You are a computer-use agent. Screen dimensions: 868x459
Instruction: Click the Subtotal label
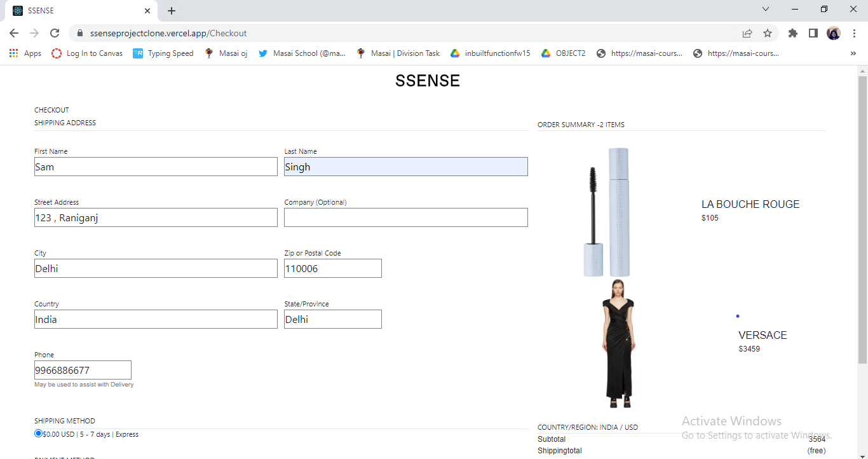[x=552, y=439]
